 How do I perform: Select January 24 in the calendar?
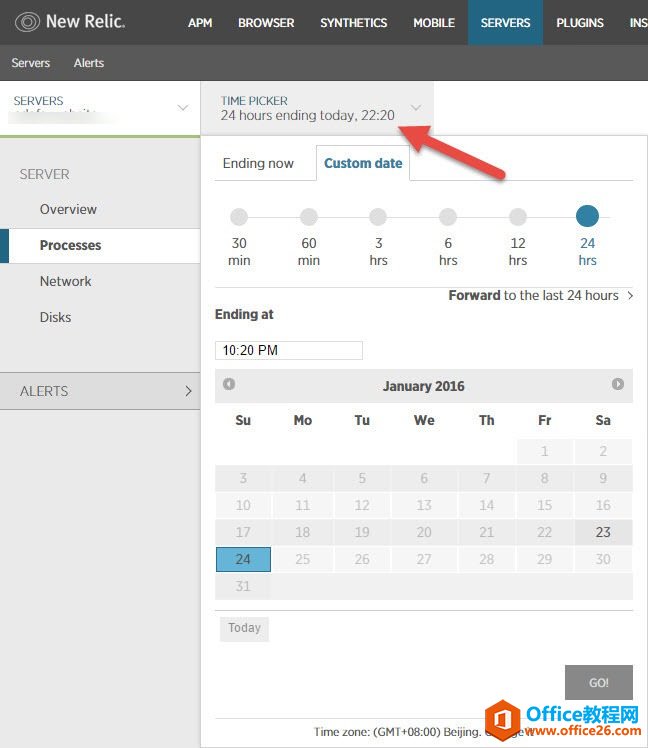point(243,559)
